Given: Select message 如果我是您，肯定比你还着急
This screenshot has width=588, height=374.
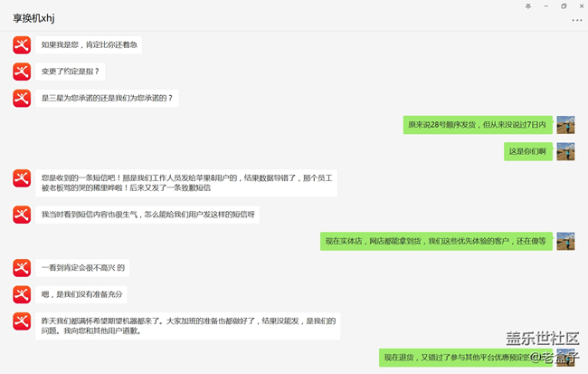Looking at the screenshot, I should [89, 45].
